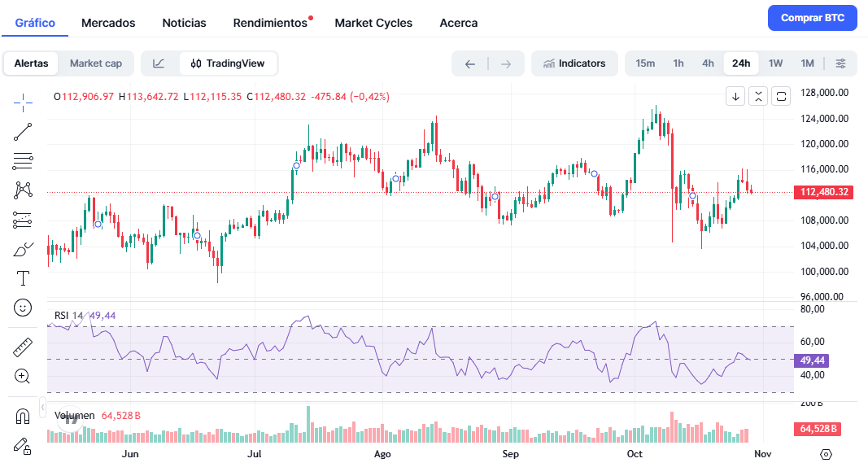Select the crosshair cursor tool
The height and width of the screenshot is (476, 868).
click(23, 100)
